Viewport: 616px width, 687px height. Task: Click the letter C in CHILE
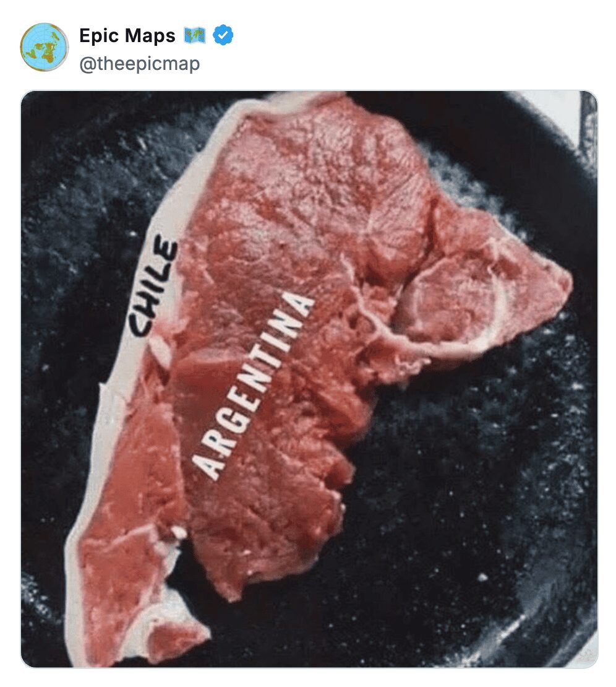click(140, 324)
